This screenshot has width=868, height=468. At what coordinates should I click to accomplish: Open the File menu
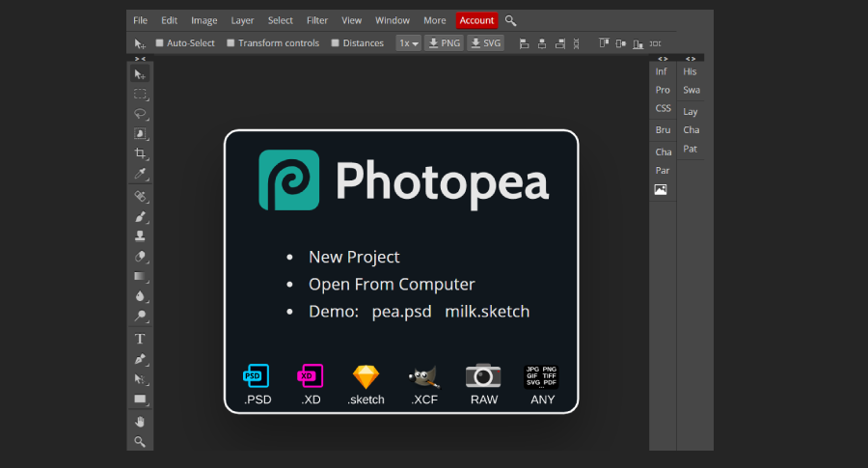[140, 20]
